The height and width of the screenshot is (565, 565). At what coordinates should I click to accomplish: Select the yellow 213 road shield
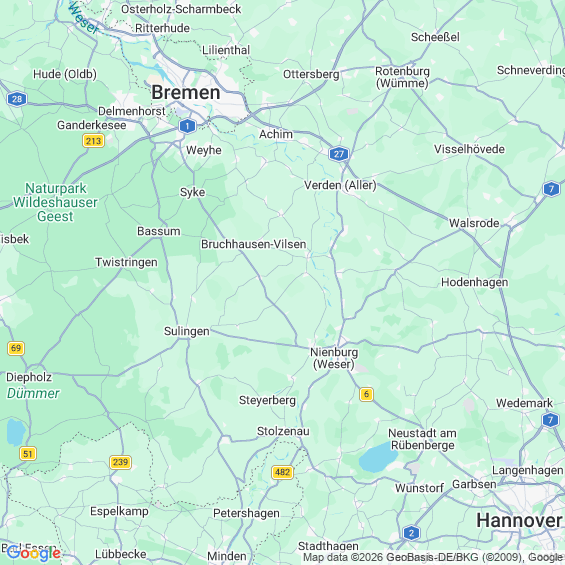pyautogui.click(x=94, y=141)
